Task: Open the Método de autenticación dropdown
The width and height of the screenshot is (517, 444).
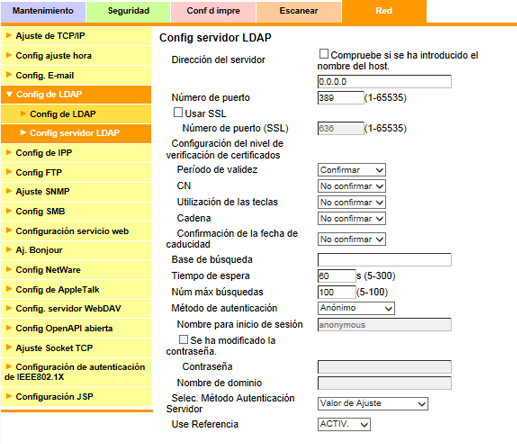Action: pos(356,308)
